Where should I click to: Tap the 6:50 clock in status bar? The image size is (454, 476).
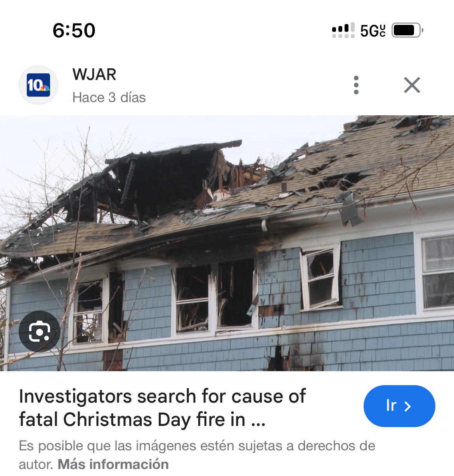click(74, 30)
